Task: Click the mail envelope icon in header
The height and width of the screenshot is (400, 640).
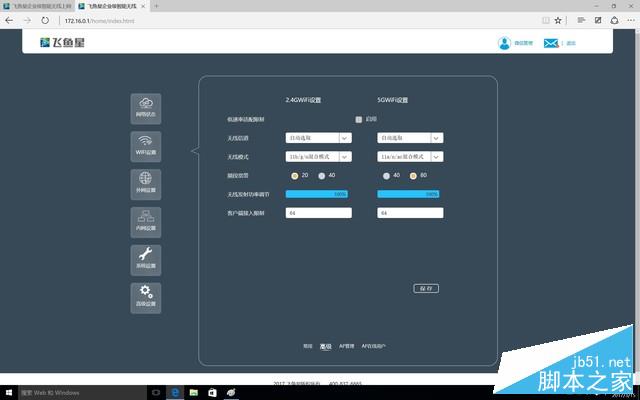Action: click(x=551, y=43)
